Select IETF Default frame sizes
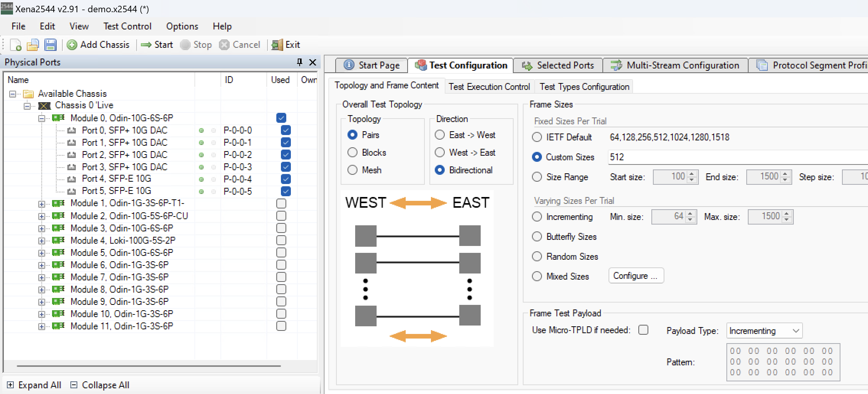The width and height of the screenshot is (868, 394). (537, 137)
